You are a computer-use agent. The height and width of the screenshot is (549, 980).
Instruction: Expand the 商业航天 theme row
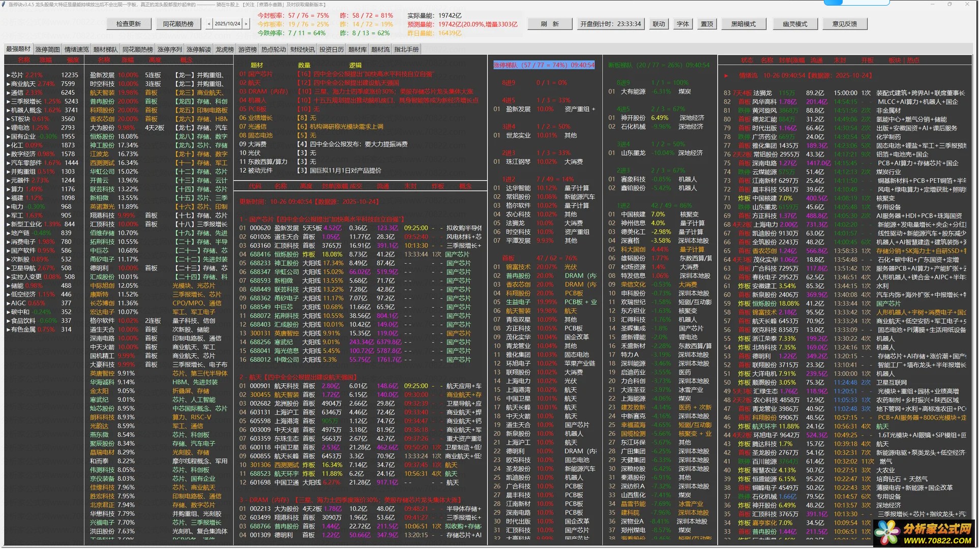tap(8, 84)
